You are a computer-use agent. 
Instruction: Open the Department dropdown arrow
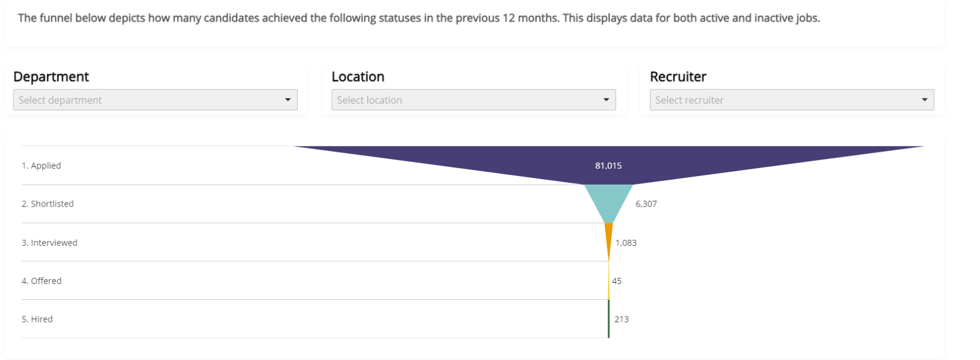pos(288,100)
